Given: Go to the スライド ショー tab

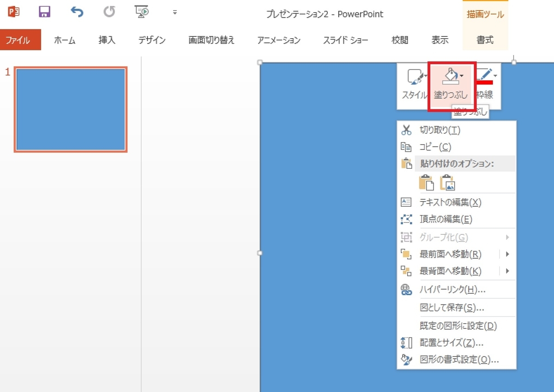Looking at the screenshot, I should pyautogui.click(x=346, y=40).
